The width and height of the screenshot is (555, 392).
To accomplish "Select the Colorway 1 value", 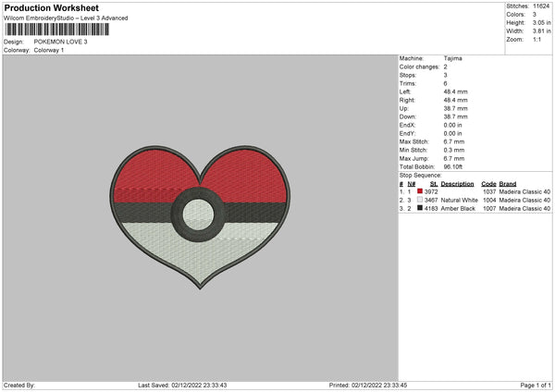I will (49, 50).
